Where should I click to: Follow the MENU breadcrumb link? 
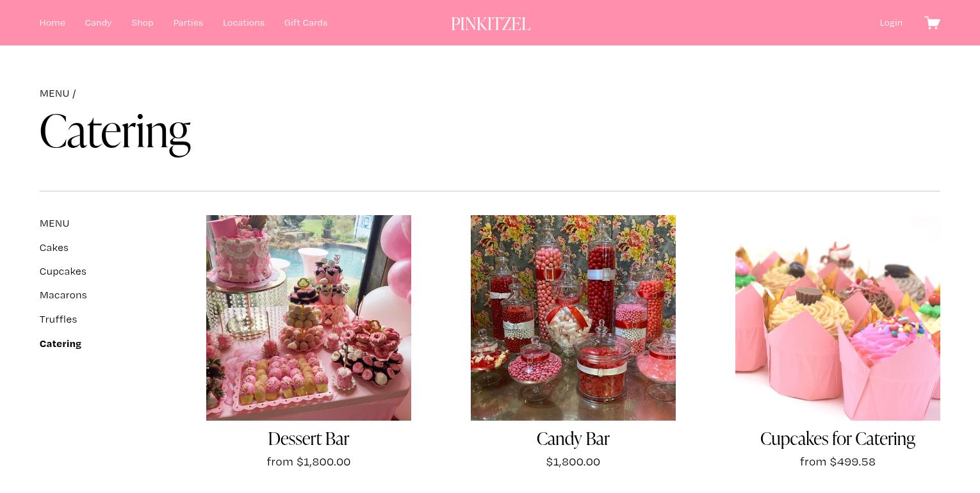click(x=54, y=93)
